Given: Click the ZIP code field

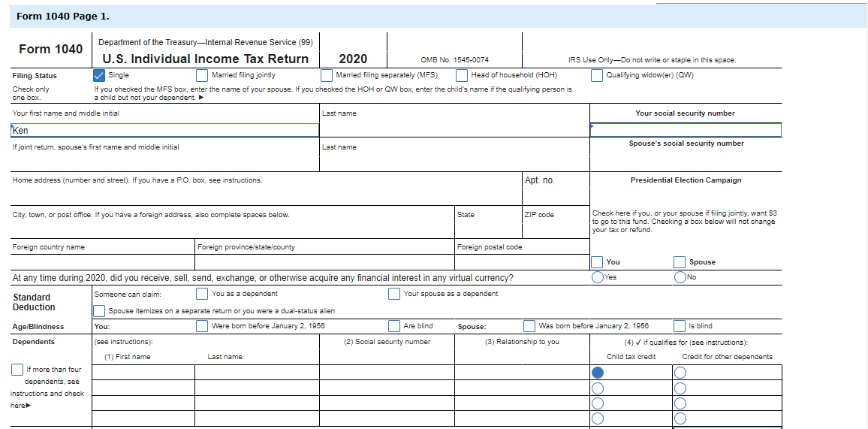Looking at the screenshot, I should click(556, 230).
